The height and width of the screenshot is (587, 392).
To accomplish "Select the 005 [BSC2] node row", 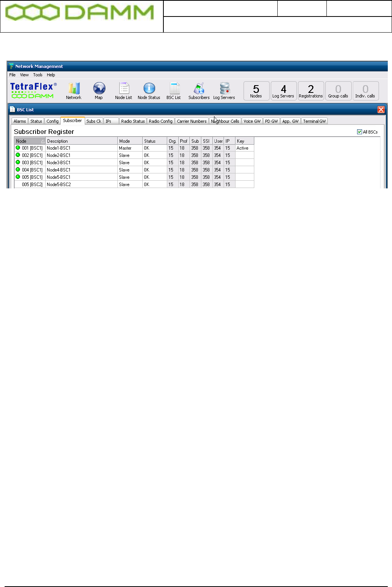I will (x=134, y=185).
